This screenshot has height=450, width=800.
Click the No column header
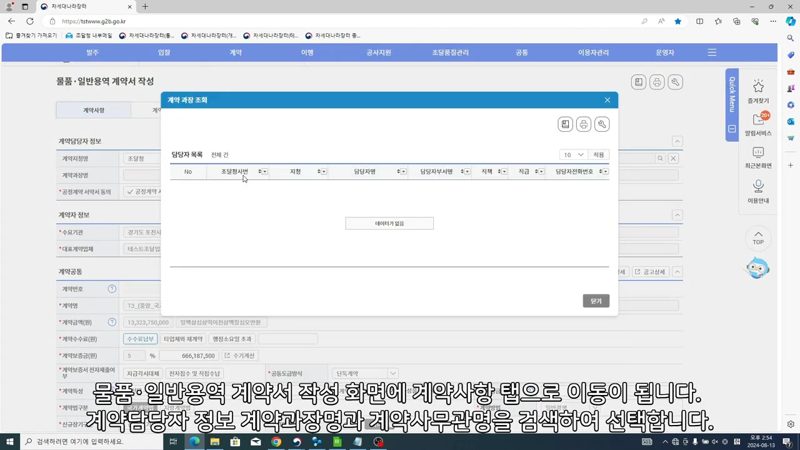click(x=188, y=171)
